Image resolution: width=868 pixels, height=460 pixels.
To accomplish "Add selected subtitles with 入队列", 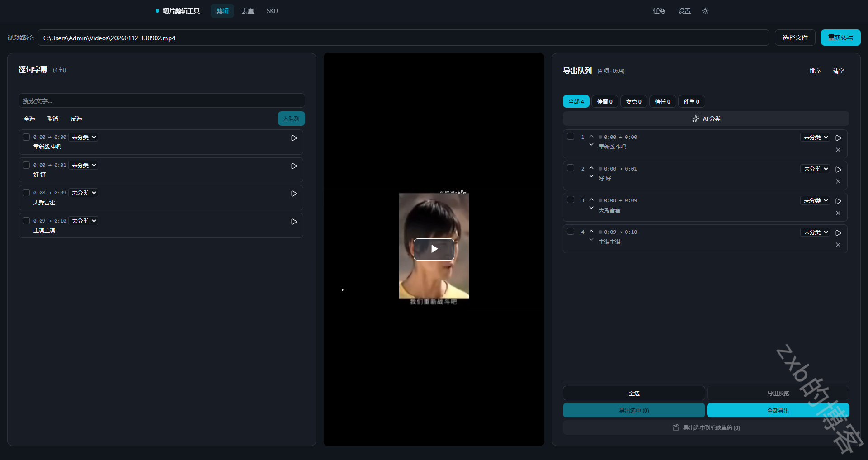I will 292,119.
